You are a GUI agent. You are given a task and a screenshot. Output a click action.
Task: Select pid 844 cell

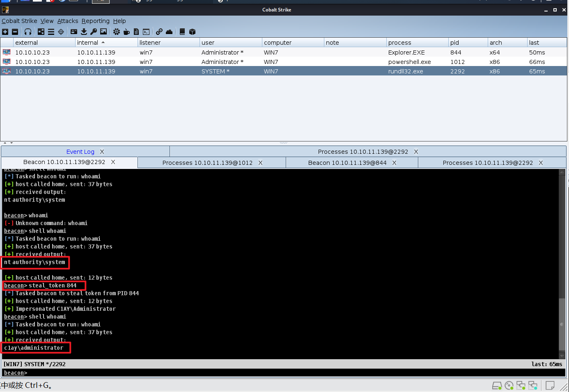468,52
